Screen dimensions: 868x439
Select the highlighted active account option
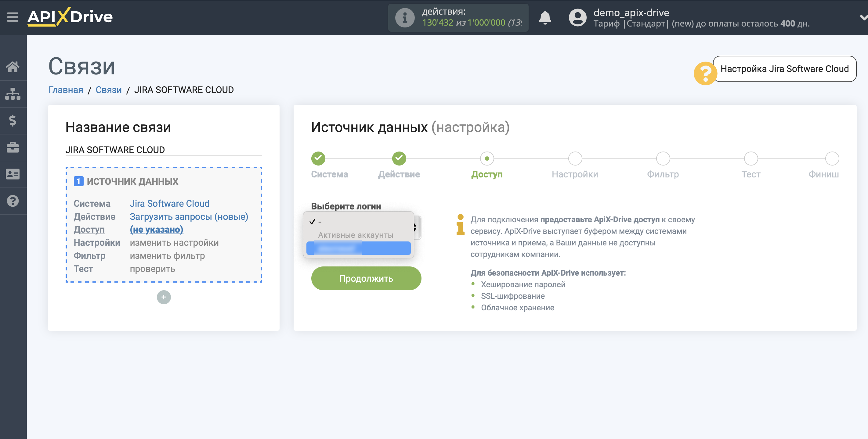point(359,248)
